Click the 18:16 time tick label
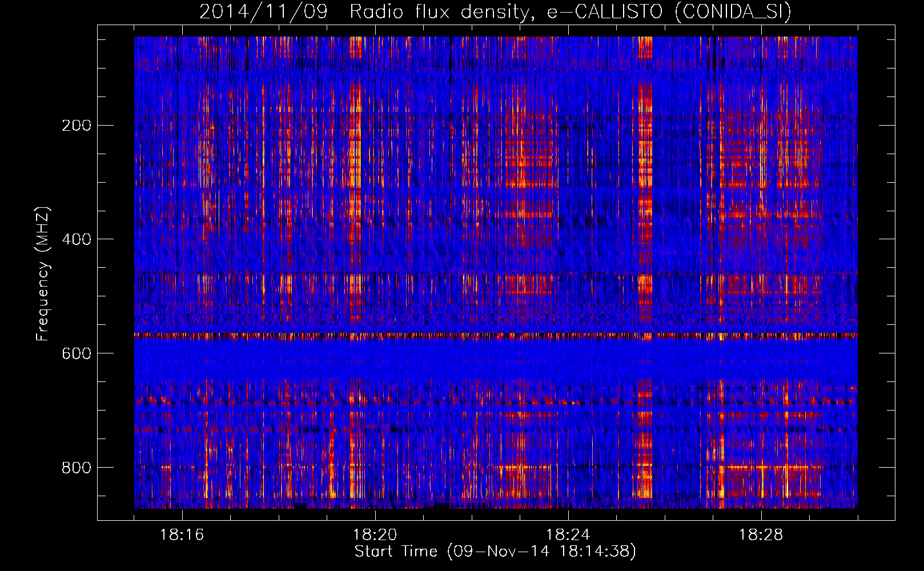 pos(182,535)
